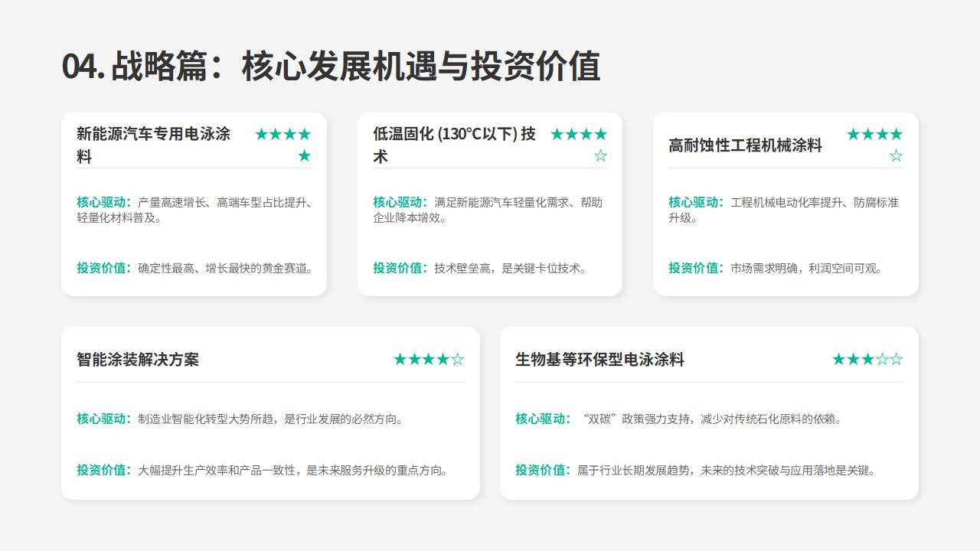Select text 确定性最高、增长最快的黄金赛道
Viewport: 980px width, 551px height.
coord(225,269)
